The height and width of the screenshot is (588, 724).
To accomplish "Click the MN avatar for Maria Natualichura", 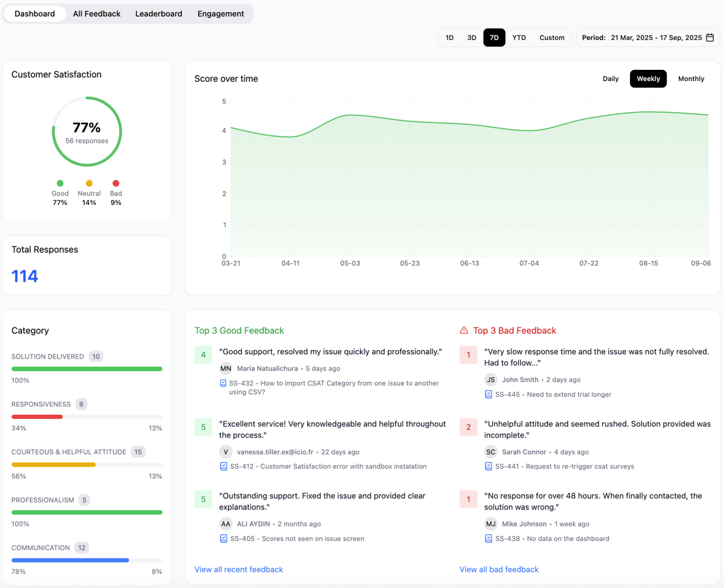I will coord(225,368).
